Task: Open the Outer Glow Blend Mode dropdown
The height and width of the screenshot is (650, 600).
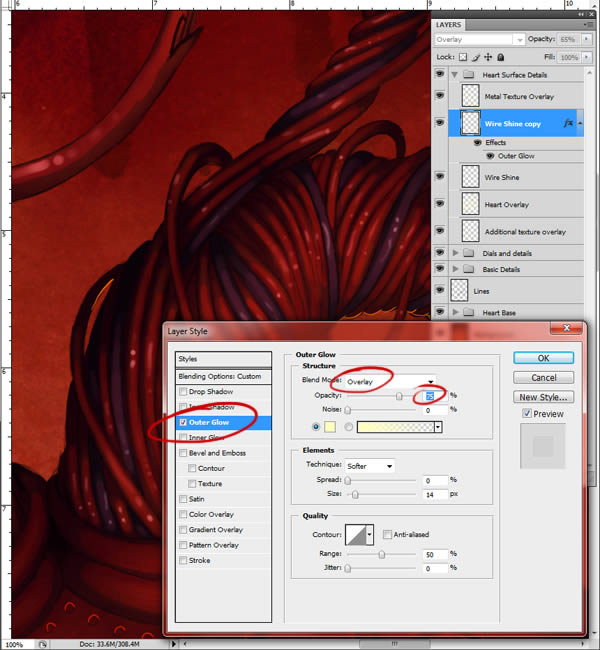Action: point(390,381)
